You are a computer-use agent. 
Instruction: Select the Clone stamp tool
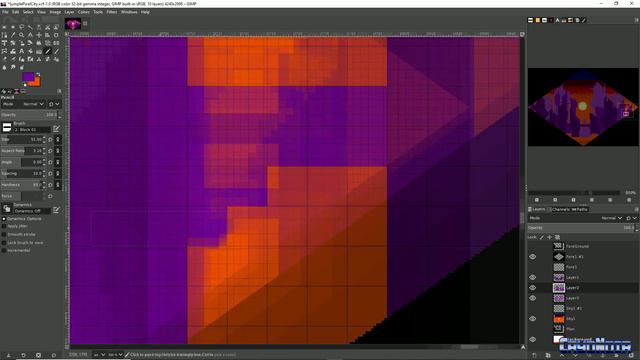pos(39,59)
